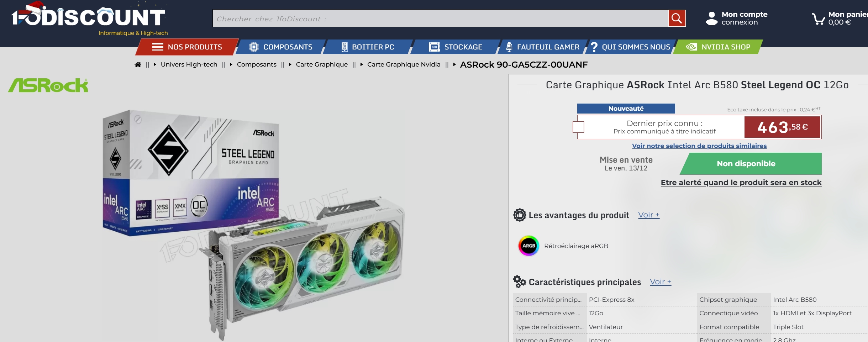The height and width of the screenshot is (342, 868).
Task: Open the similar products selection link
Action: 699,146
